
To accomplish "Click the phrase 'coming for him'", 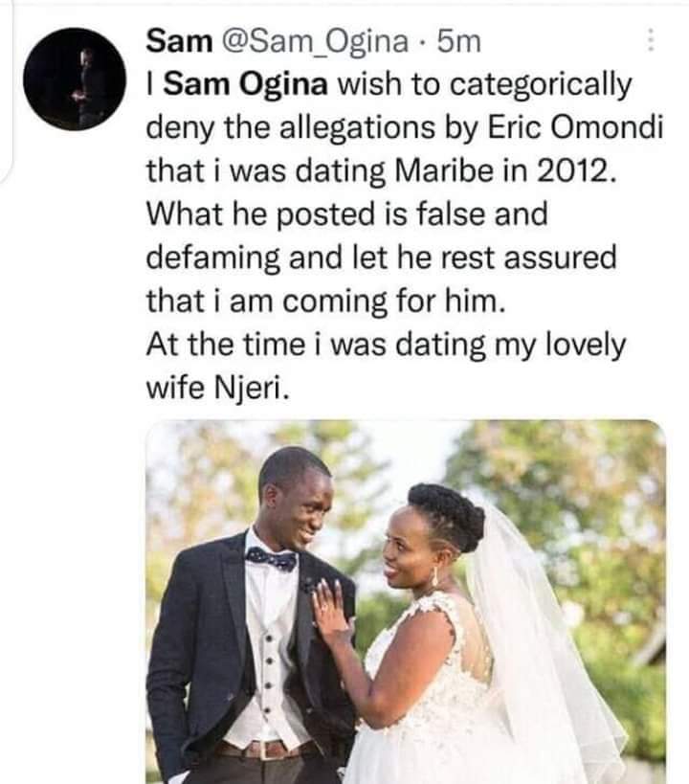I will coord(391,302).
